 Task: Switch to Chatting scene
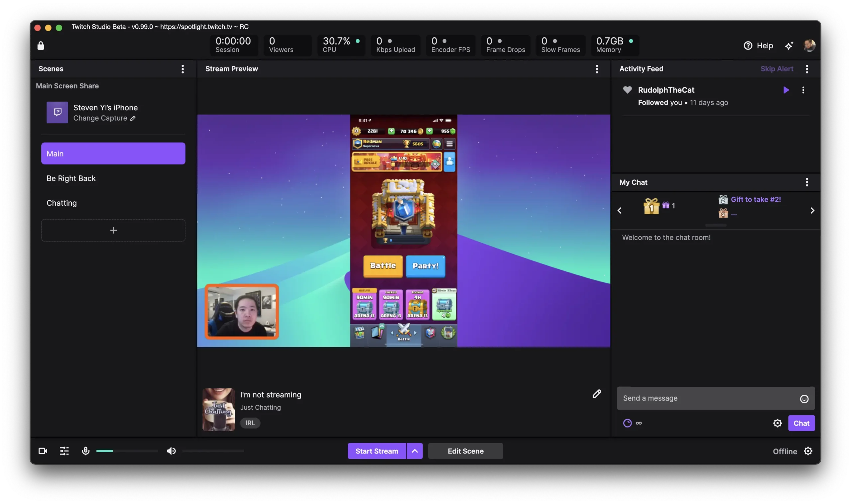[x=113, y=203]
